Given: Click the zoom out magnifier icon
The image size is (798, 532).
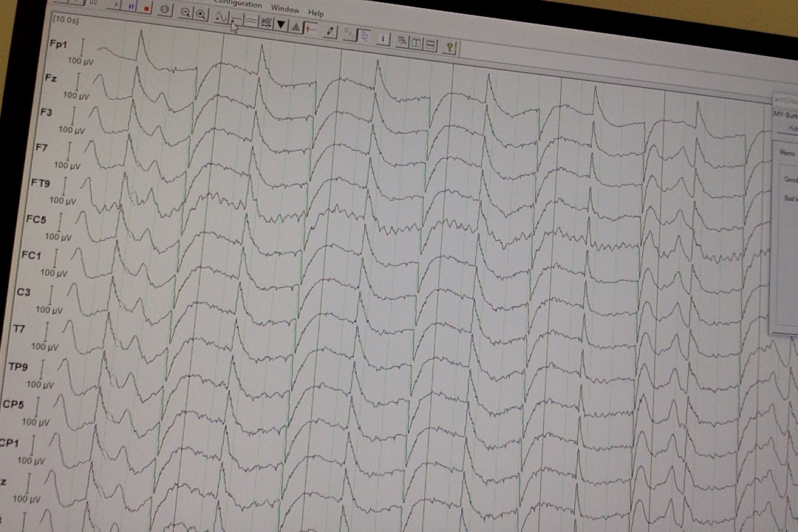Looking at the screenshot, I should click(186, 13).
